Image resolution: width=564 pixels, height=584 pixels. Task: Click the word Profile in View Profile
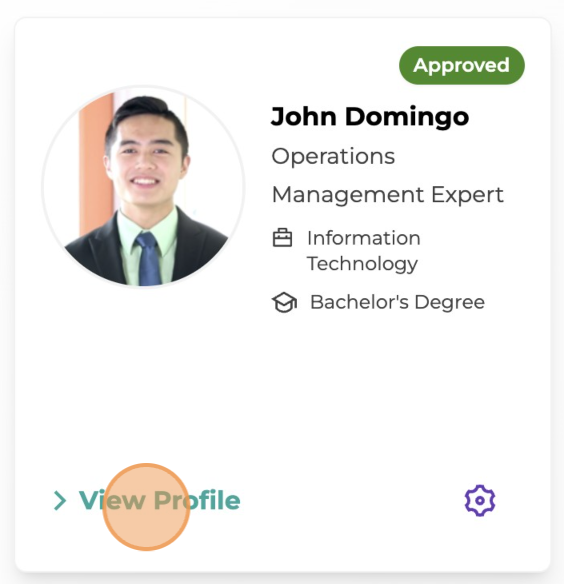click(197, 500)
